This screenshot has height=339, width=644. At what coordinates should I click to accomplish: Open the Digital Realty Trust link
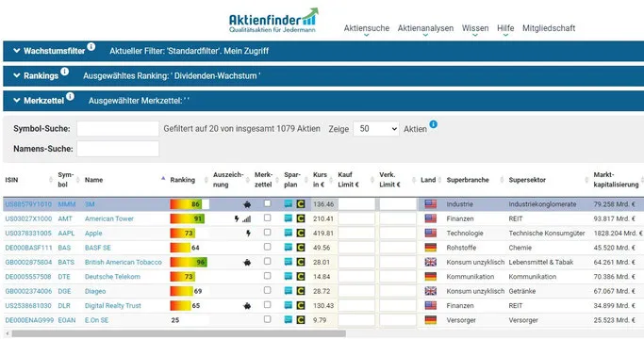[x=113, y=306]
